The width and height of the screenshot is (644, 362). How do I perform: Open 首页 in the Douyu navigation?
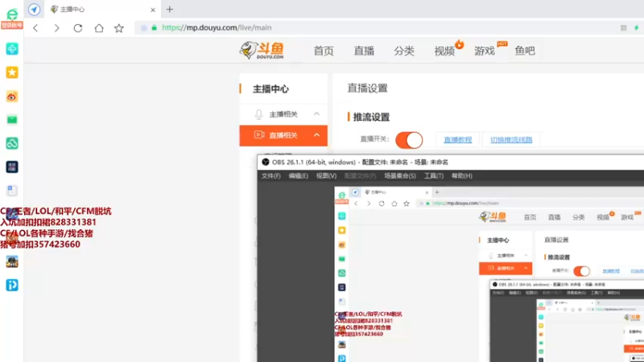(x=324, y=51)
